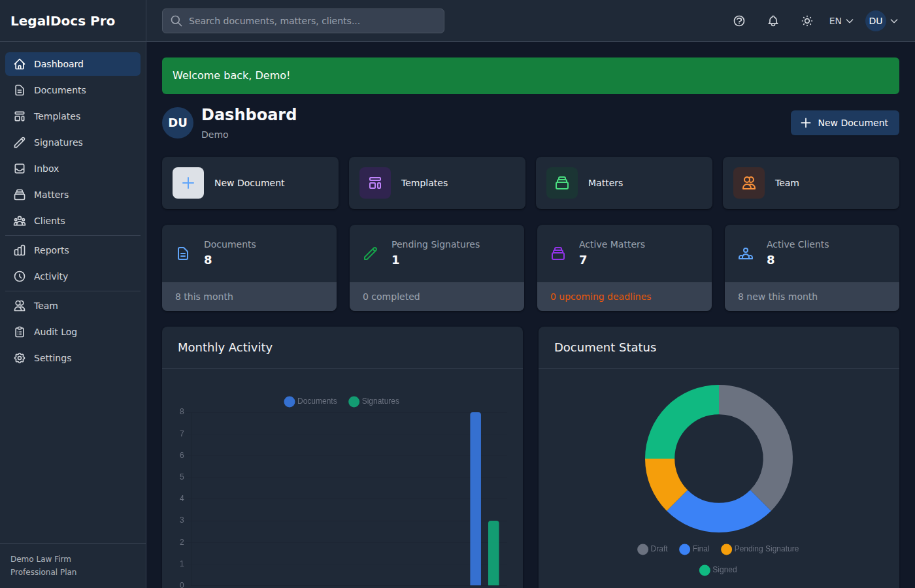Toggle Signatures series in chart legend
The width and height of the screenshot is (915, 588).
coord(374,401)
